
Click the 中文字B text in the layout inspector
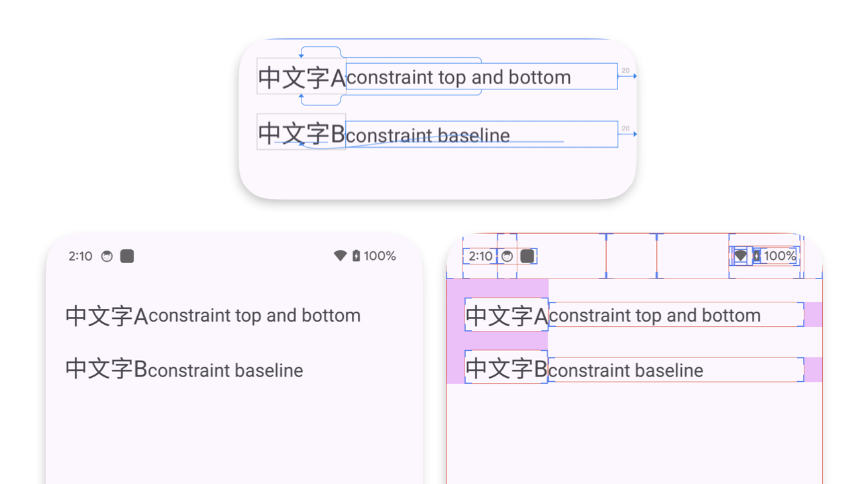click(x=506, y=370)
